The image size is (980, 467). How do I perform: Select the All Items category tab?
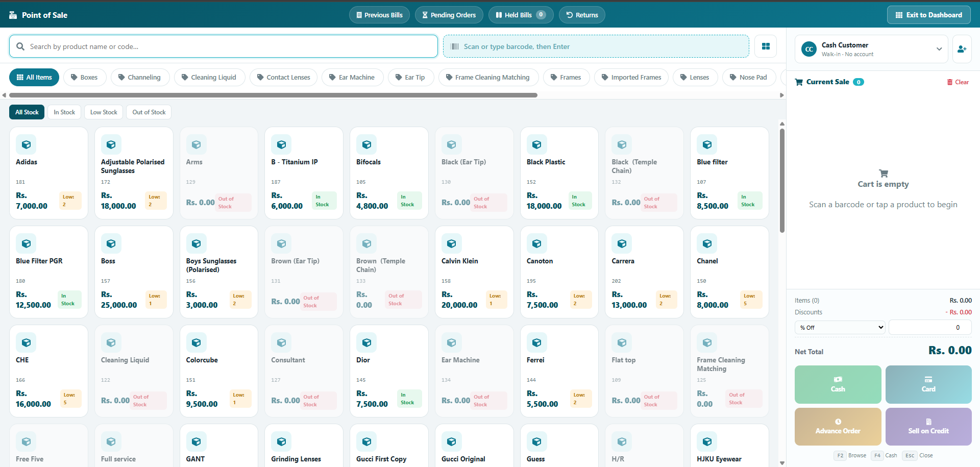(x=34, y=78)
